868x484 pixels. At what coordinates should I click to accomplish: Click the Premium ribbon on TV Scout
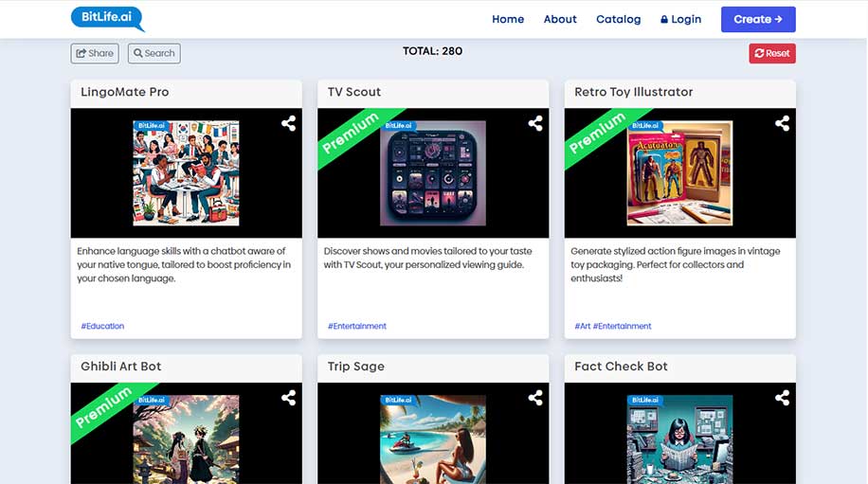[353, 133]
